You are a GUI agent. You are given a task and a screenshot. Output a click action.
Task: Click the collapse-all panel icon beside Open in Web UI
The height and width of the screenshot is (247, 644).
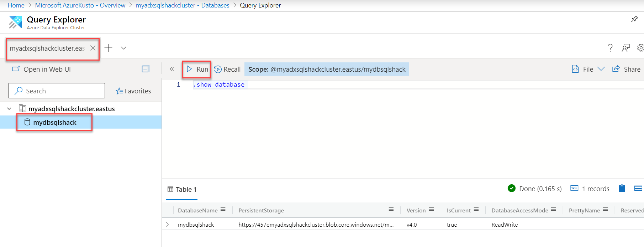[x=146, y=69]
